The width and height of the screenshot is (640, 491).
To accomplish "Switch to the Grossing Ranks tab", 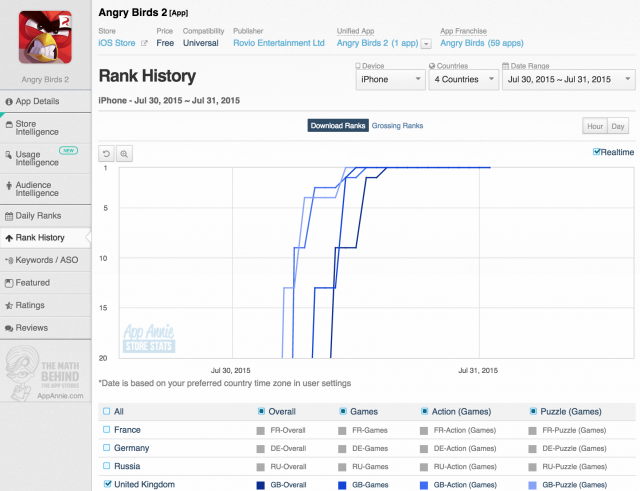I will 397,126.
